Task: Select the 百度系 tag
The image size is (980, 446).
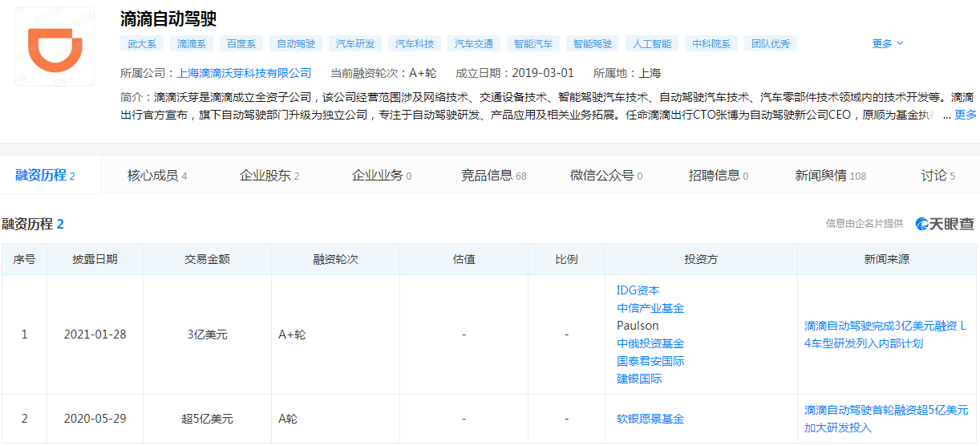Action: click(241, 44)
